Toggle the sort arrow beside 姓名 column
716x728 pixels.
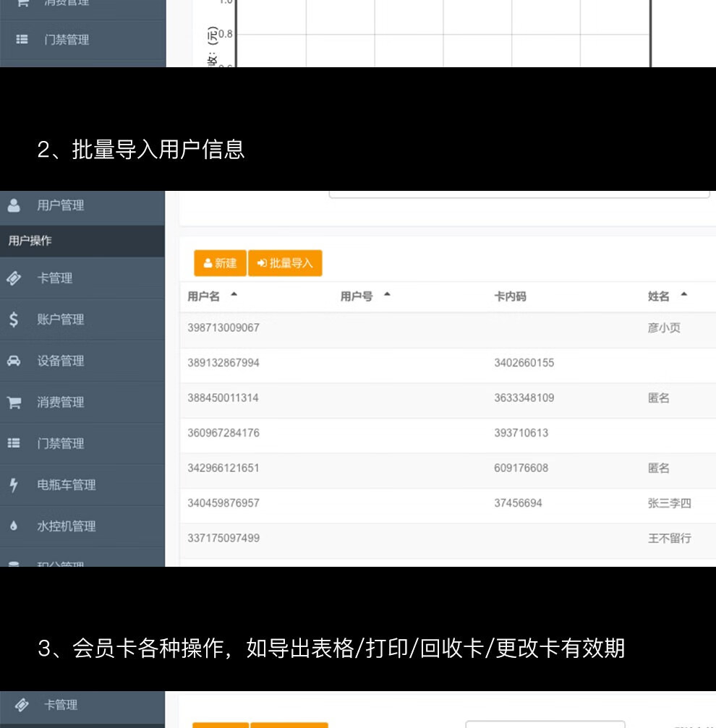[x=683, y=296]
